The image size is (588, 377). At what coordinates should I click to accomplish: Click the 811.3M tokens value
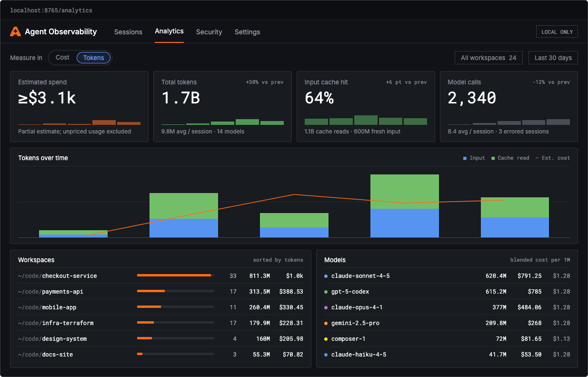tap(259, 275)
